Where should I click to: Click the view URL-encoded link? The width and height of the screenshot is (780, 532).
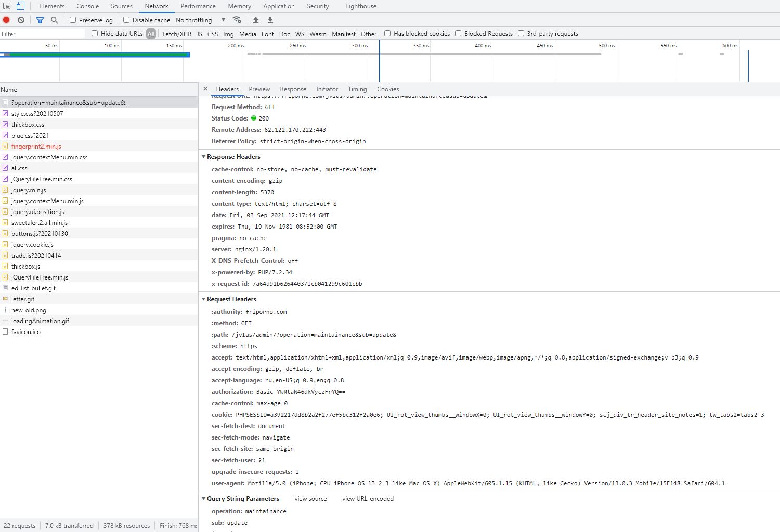(368, 499)
